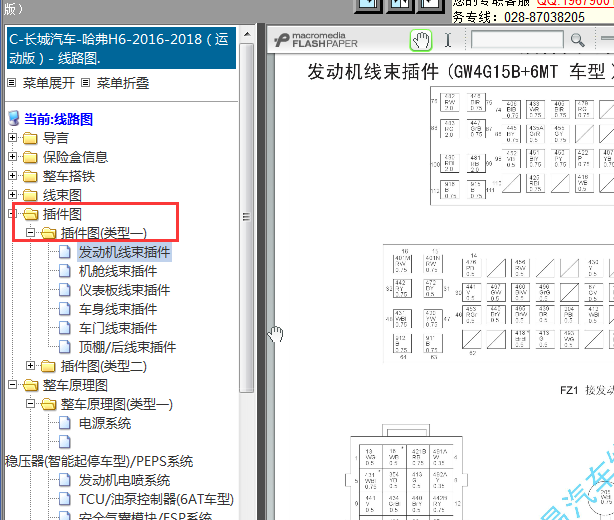Focus the FlashPaper search text box

pyautogui.click(x=517, y=40)
